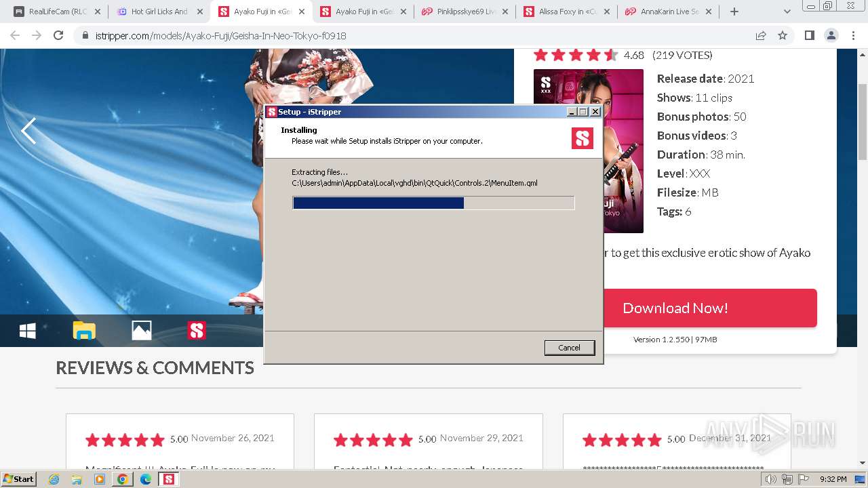
Task: Open the Chrome three-dot menu
Action: coord(853,35)
